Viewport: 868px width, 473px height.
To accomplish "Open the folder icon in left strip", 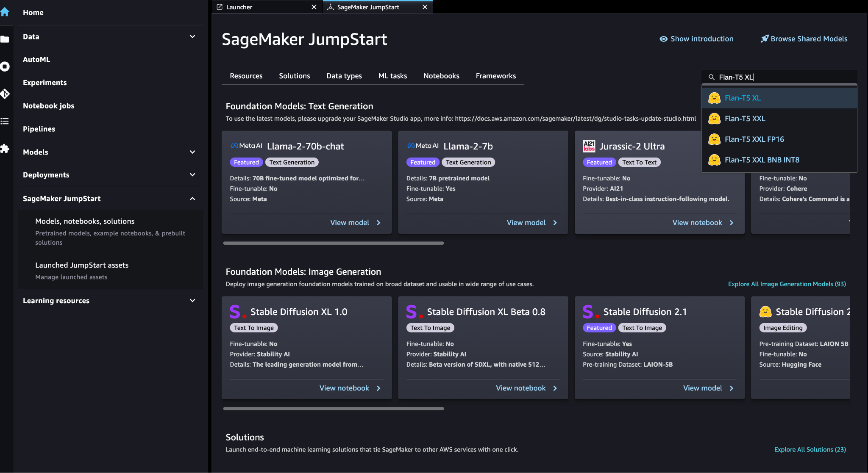I will point(5,39).
